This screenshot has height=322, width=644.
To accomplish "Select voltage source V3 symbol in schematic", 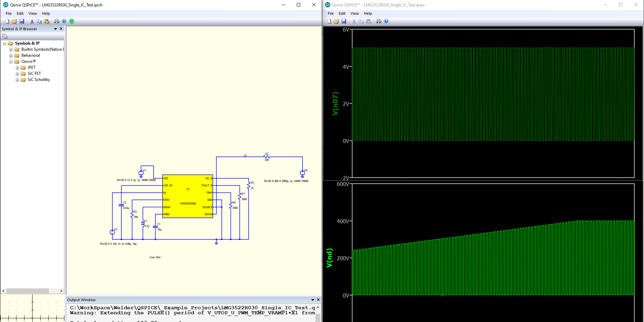I will coord(112,232).
